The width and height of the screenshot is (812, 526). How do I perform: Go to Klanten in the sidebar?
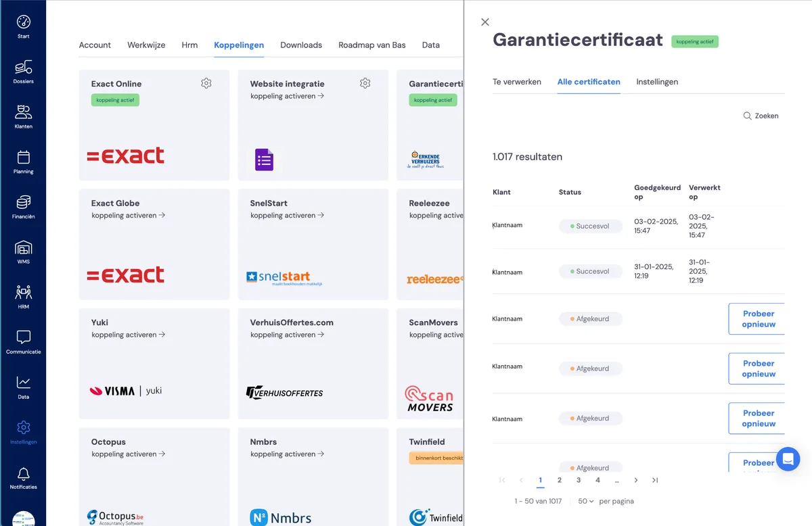point(23,116)
